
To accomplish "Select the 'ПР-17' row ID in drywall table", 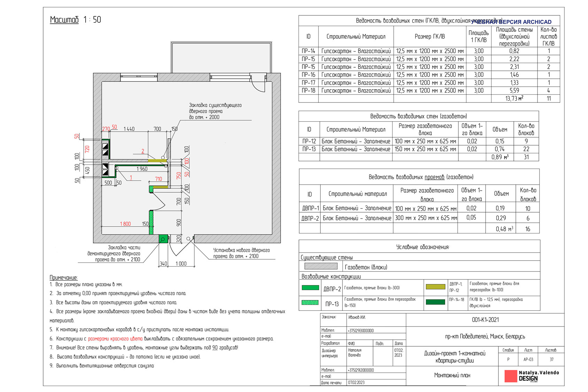I will (x=308, y=83).
